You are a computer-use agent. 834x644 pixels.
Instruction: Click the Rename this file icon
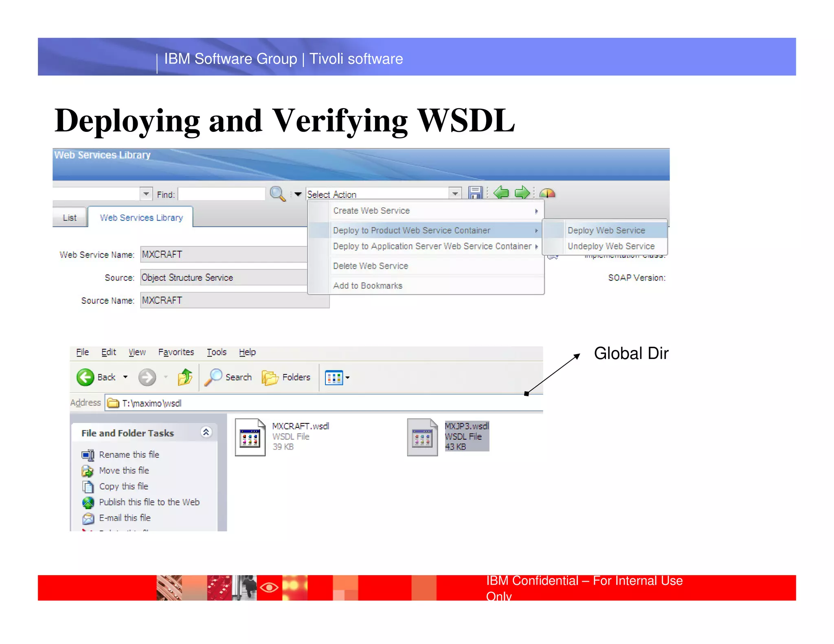[88, 455]
